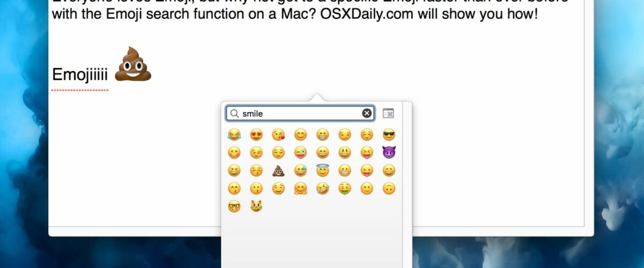Pick the upside-down face emoji
This screenshot has width=644, height=268.
389,189
